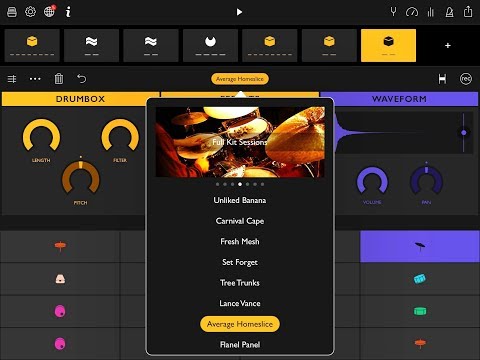
Task: Choose the Set Forget kit
Action: [x=240, y=262]
